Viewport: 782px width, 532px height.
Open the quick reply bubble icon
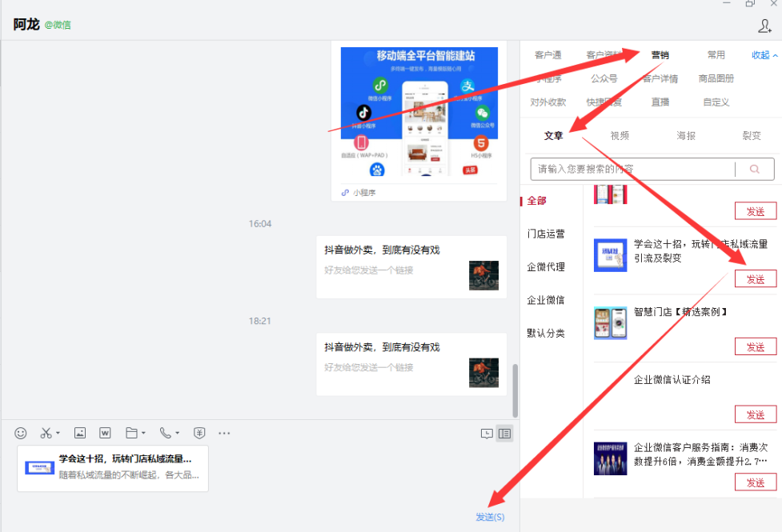pos(487,434)
